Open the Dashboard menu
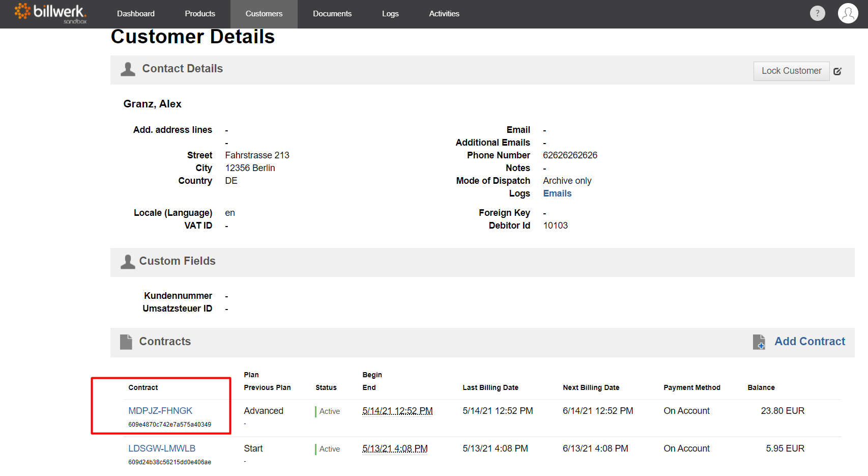 pyautogui.click(x=136, y=14)
